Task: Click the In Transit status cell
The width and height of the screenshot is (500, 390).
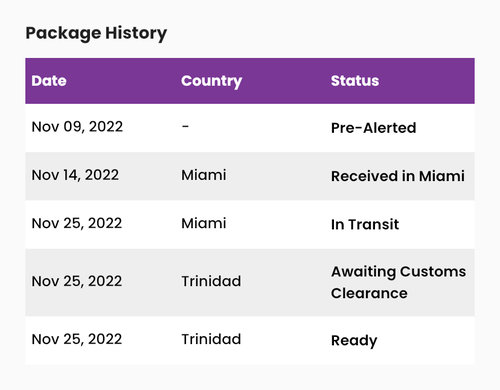Action: 365,225
